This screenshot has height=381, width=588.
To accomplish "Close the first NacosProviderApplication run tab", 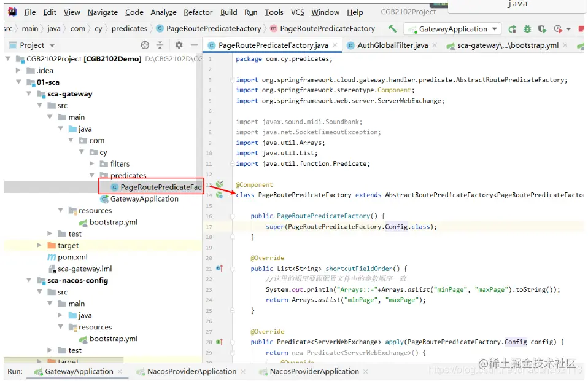I will tap(243, 371).
